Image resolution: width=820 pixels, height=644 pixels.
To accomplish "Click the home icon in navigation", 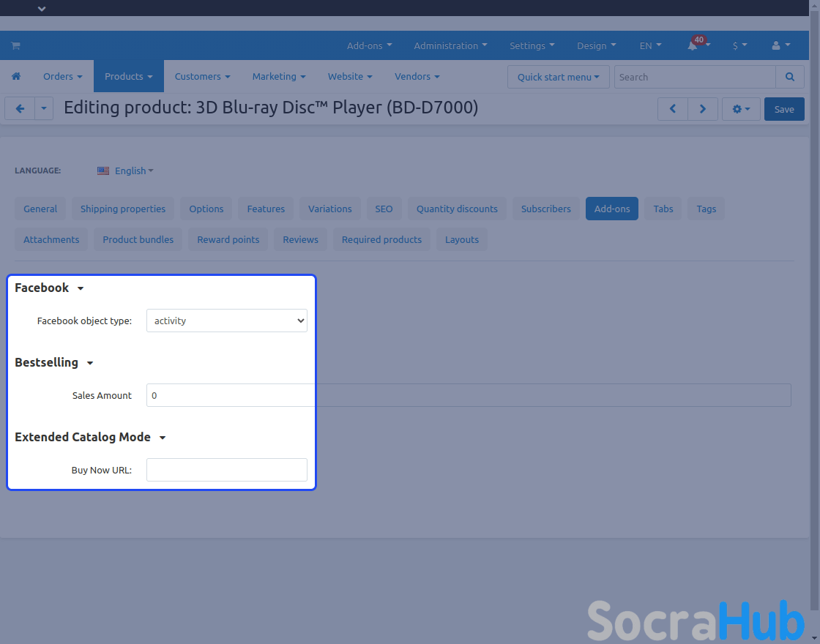I will [16, 77].
